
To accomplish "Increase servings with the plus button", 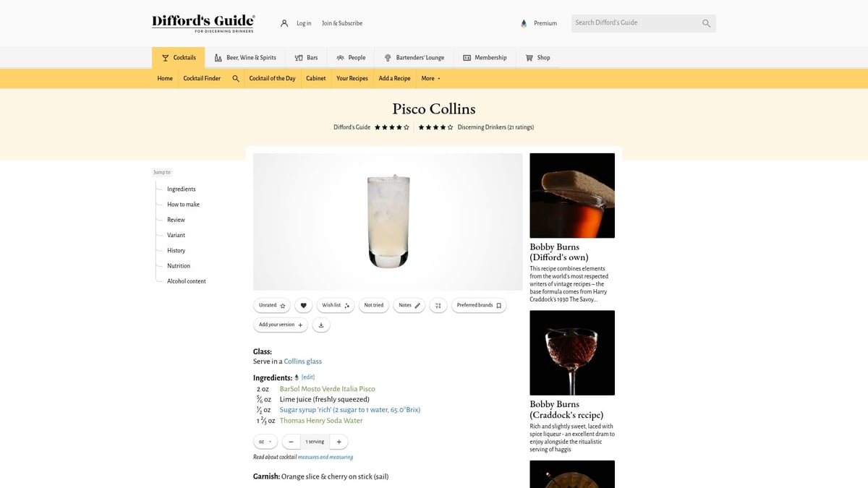I will click(x=339, y=442).
